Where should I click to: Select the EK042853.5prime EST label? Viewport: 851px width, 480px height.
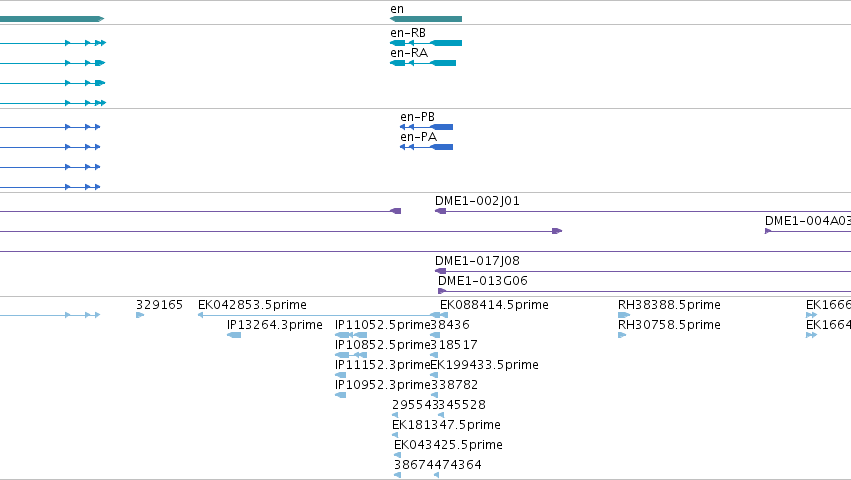click(252, 305)
